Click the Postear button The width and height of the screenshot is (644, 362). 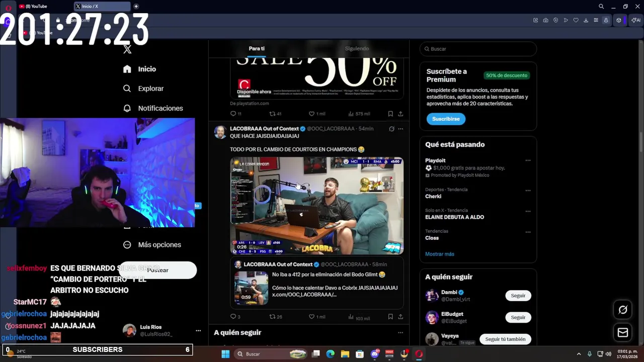tap(157, 270)
